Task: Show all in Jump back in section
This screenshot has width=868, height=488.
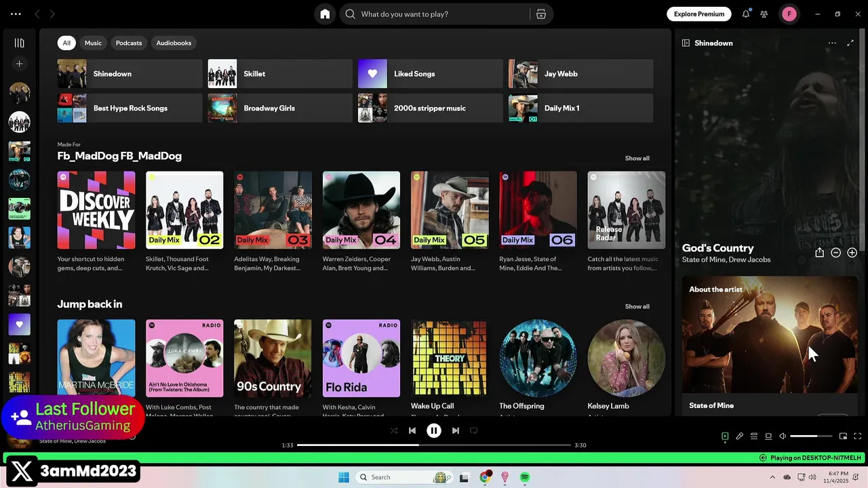Action: (x=637, y=306)
